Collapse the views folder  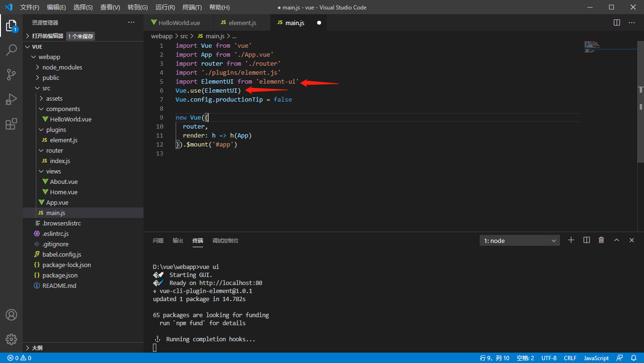point(83,171)
